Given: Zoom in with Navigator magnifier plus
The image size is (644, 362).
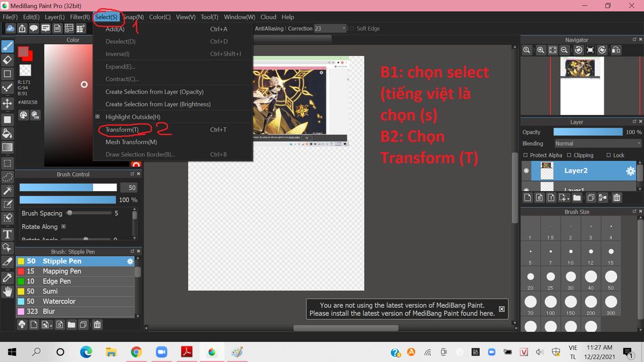Looking at the screenshot, I should pos(540,50).
